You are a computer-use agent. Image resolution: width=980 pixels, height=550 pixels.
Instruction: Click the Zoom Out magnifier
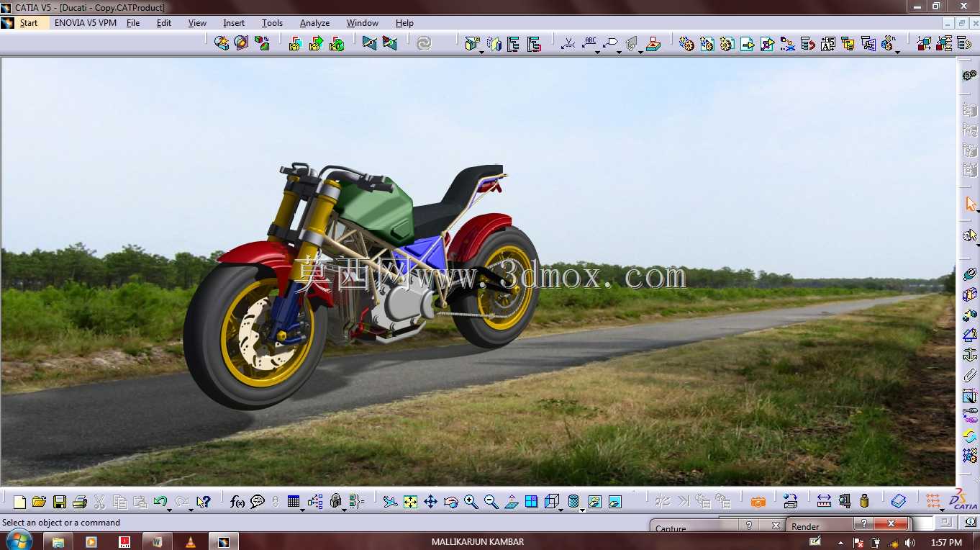491,502
